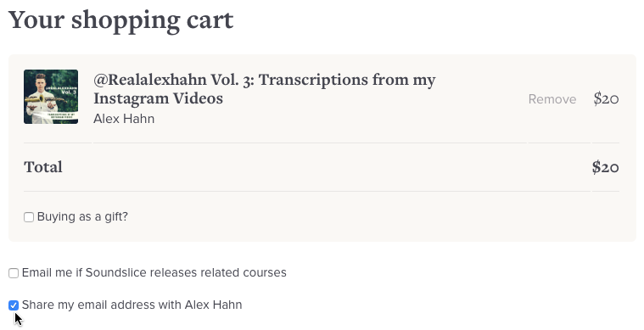Select the $20 amount in the Total row
The height and width of the screenshot is (330, 644).
tap(605, 167)
